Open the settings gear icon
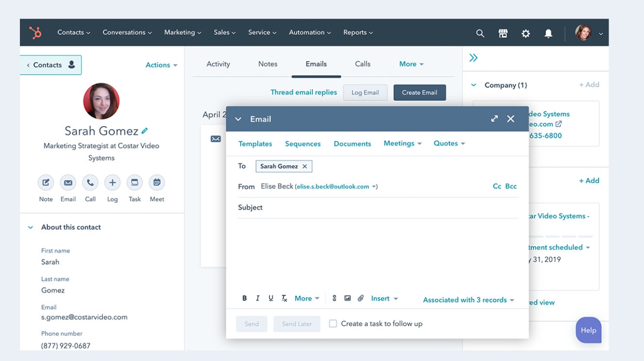 [525, 33]
